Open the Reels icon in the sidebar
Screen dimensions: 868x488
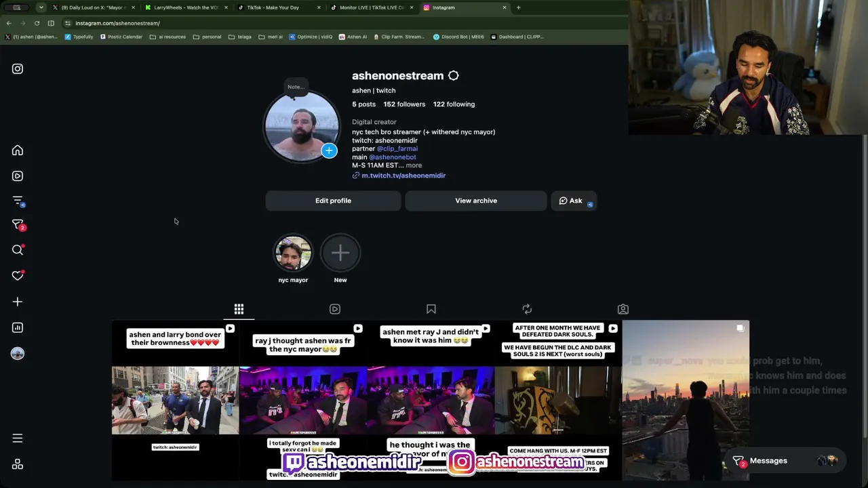click(x=18, y=176)
